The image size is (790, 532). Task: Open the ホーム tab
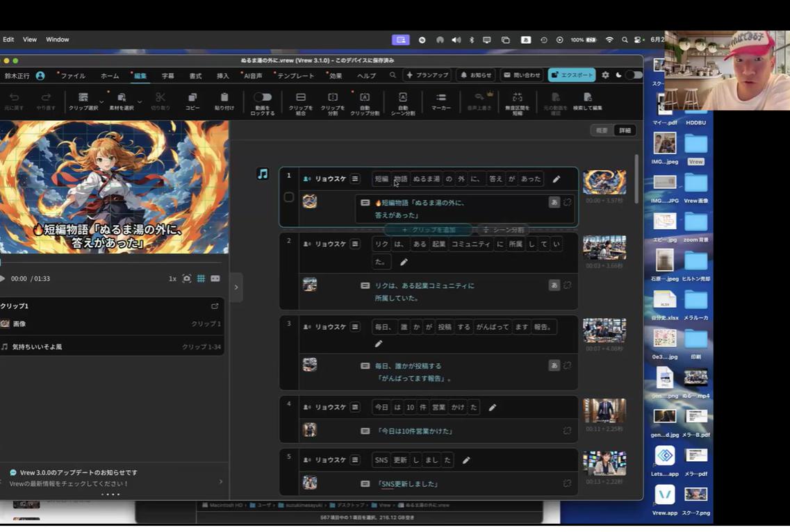pyautogui.click(x=110, y=76)
